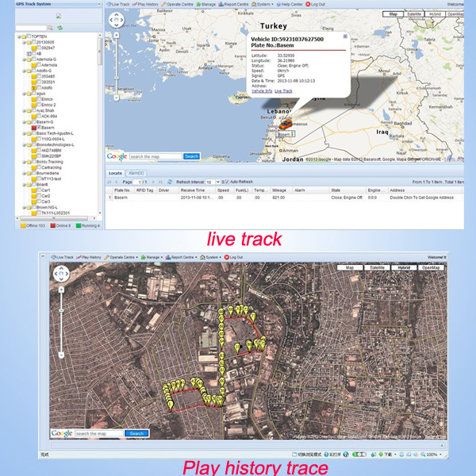476x476 pixels.
Task: Open the Vehicle Info link in the popup
Action: point(262,90)
